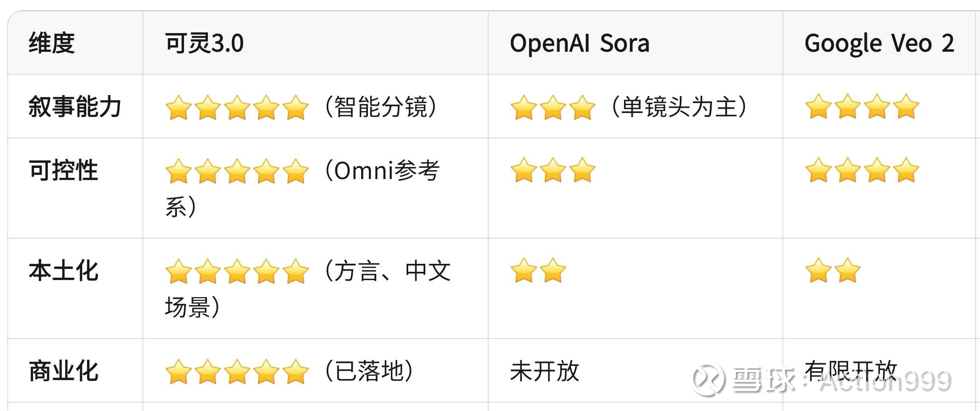This screenshot has height=411, width=980.
Task: Click the first star in Sora's 本土化 rating
Action: point(523,271)
